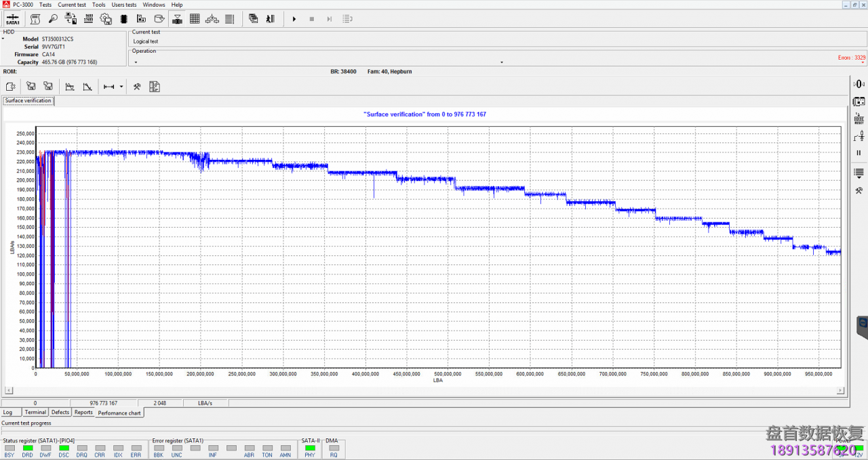The width and height of the screenshot is (868, 460).
Task: Open the Terminal tab
Action: [35, 412]
